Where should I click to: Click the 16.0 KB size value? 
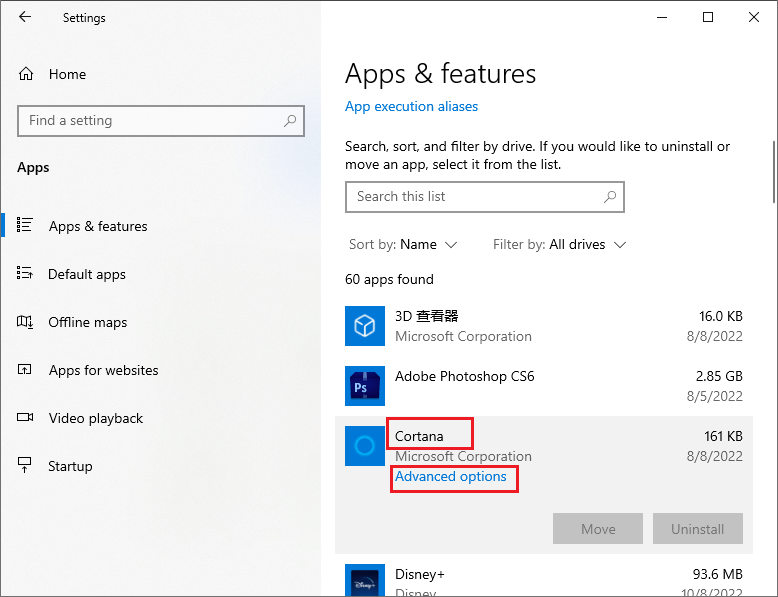720,316
